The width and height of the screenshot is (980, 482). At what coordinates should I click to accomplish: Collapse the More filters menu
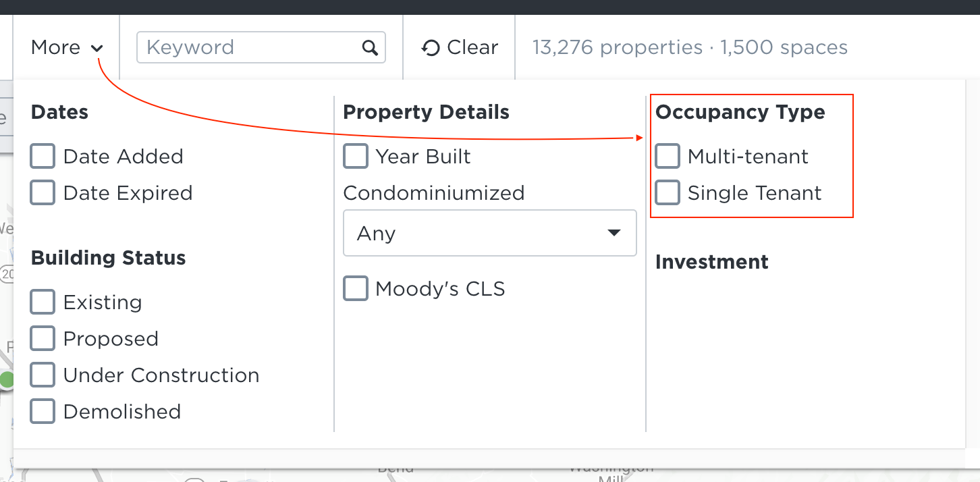pos(67,47)
